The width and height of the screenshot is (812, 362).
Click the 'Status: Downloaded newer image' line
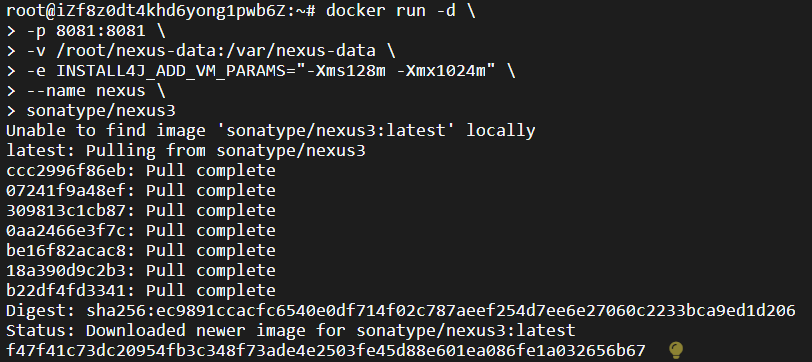point(291,330)
